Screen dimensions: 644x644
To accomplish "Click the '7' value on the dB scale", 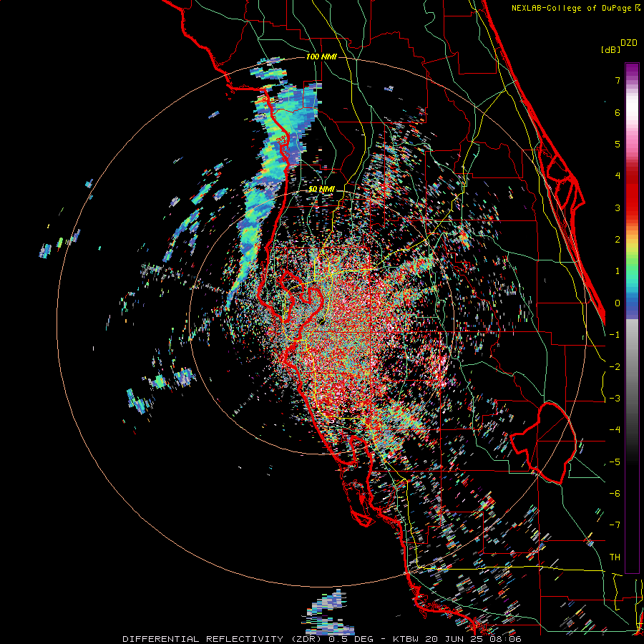I will (618, 80).
